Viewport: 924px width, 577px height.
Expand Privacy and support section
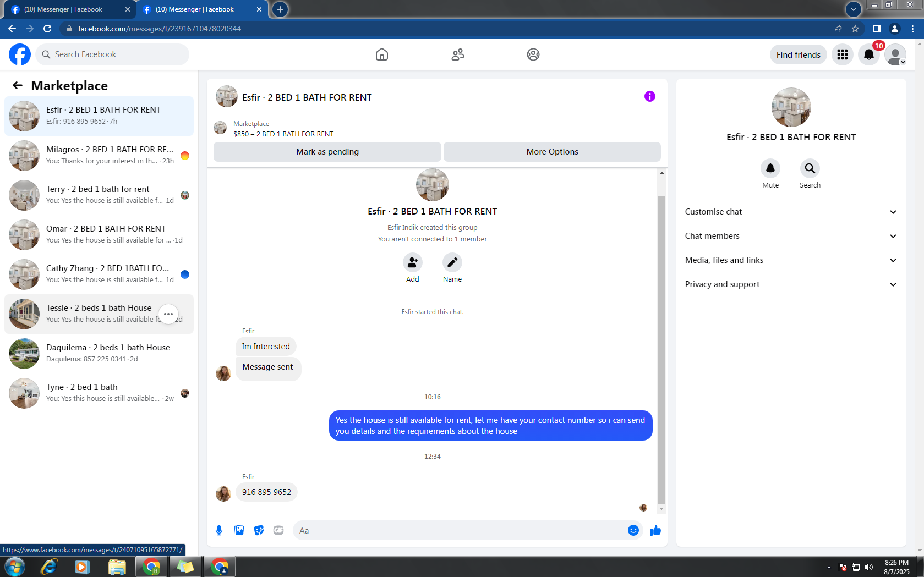point(791,284)
